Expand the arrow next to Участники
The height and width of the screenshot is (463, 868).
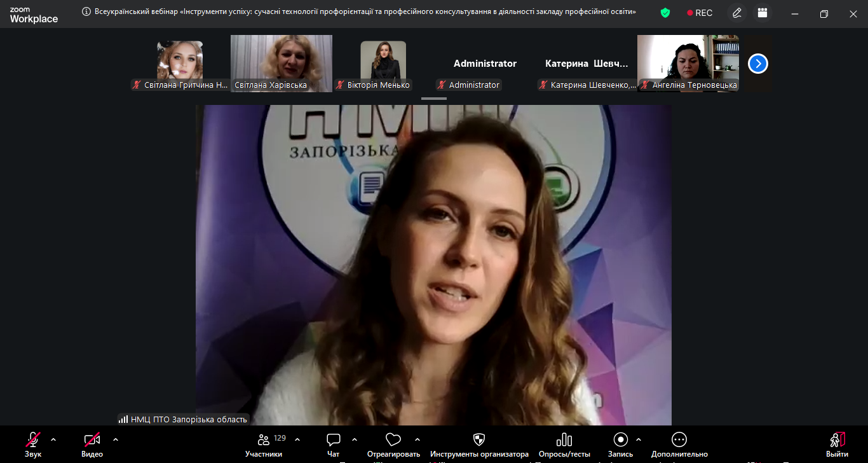(297, 439)
